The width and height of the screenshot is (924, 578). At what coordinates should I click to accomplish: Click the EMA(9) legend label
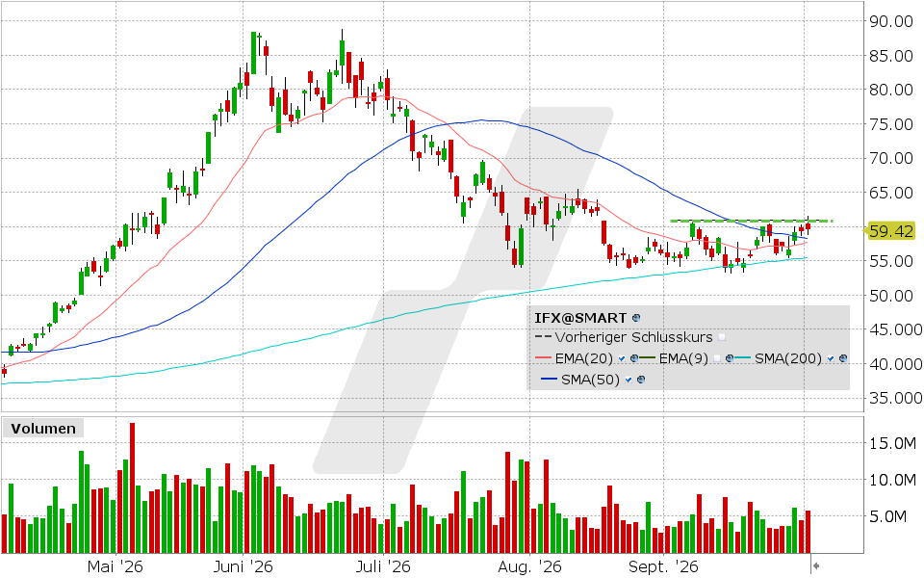[683, 358]
